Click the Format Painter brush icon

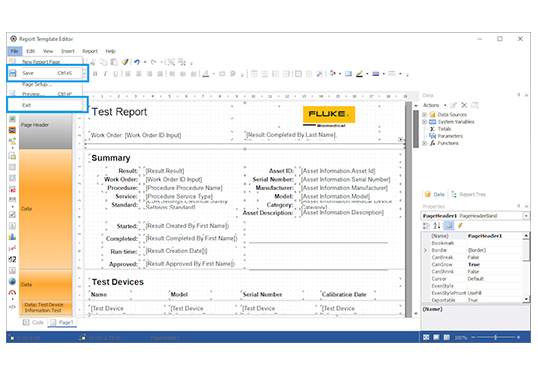(125, 62)
